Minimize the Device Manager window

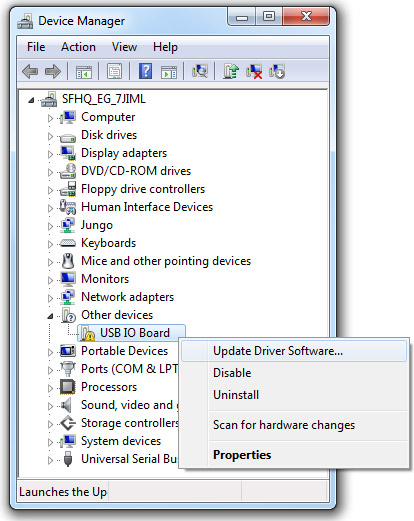point(242,17)
